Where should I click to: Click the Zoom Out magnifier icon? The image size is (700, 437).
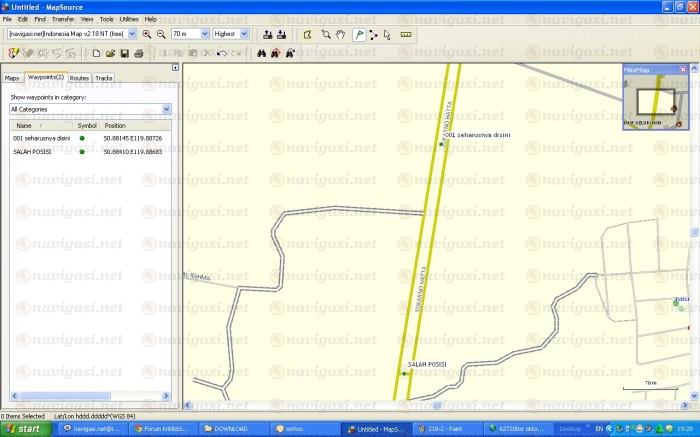[x=160, y=33]
